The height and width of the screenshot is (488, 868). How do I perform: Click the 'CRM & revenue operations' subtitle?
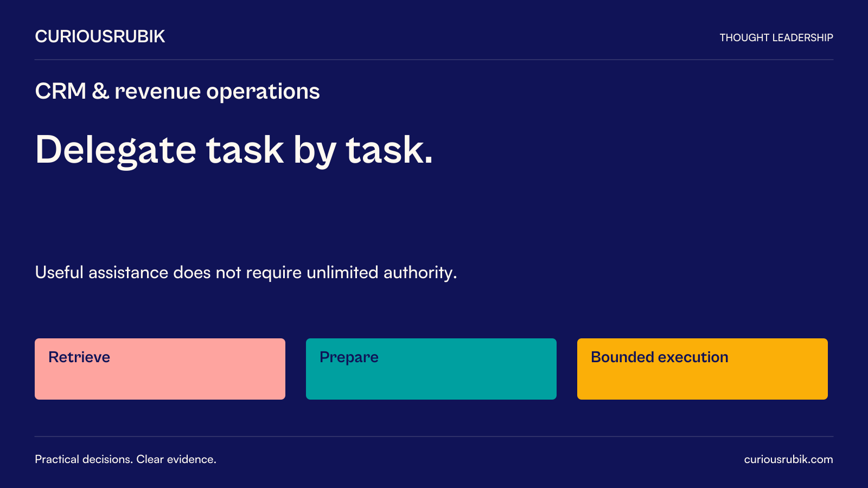(177, 92)
